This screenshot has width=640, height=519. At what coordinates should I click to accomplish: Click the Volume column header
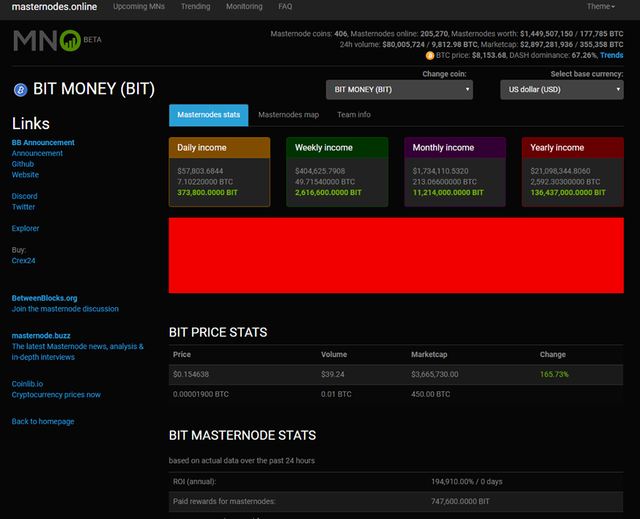click(x=334, y=355)
